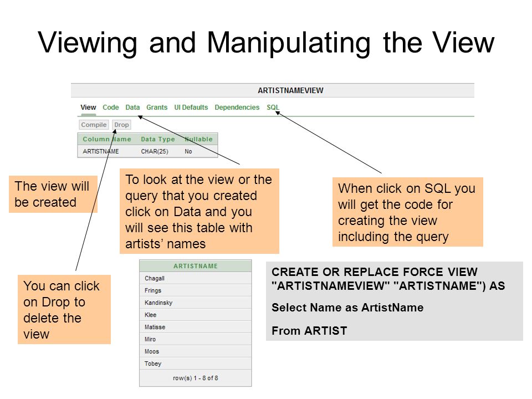
Task: Switch to the Dependencies tab
Action: [237, 108]
